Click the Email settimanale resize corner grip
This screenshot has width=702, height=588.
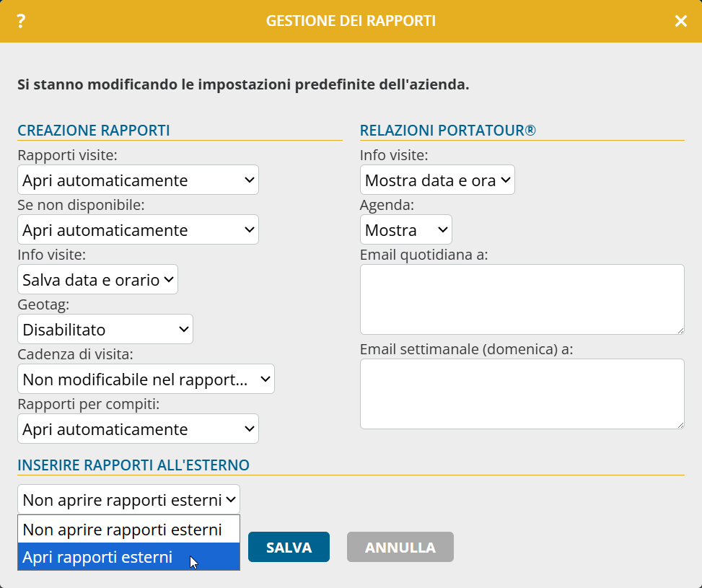[x=680, y=425]
